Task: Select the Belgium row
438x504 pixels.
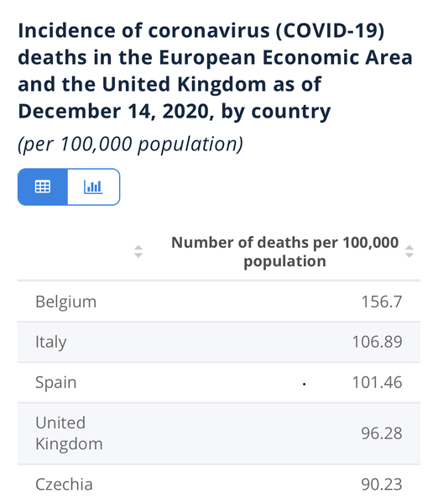Action: [x=219, y=302]
